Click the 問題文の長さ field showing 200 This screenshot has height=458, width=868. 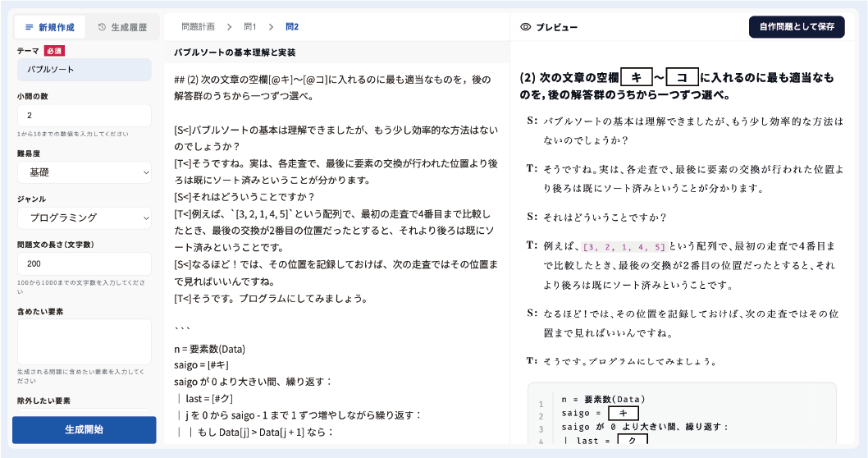85,263
